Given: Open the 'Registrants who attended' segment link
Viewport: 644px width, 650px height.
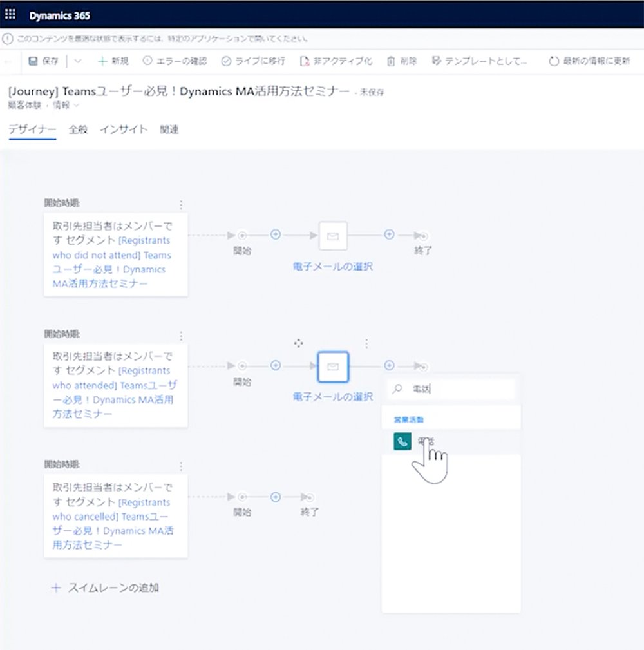Looking at the screenshot, I should point(115,392).
